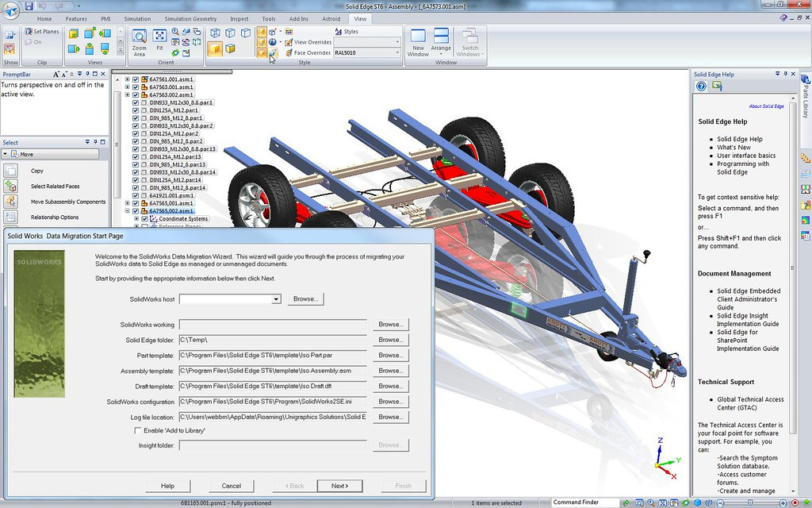The width and height of the screenshot is (812, 508).
Task: Click the Copy icon in Select panel
Action: pyautogui.click(x=10, y=171)
